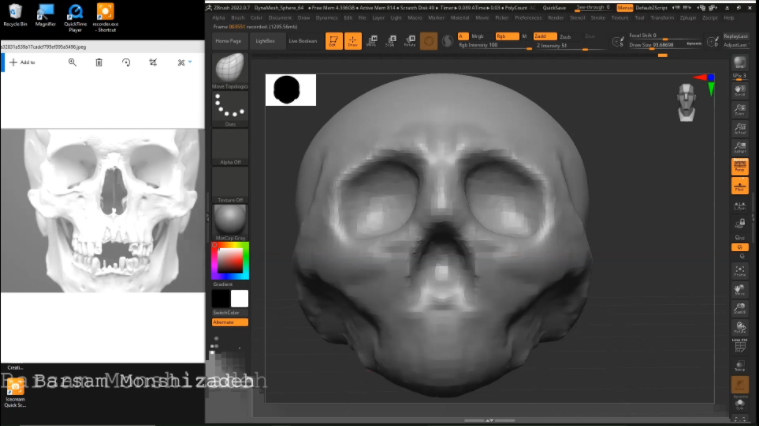
Task: Click the Zoom canvas icon
Action: point(740,110)
